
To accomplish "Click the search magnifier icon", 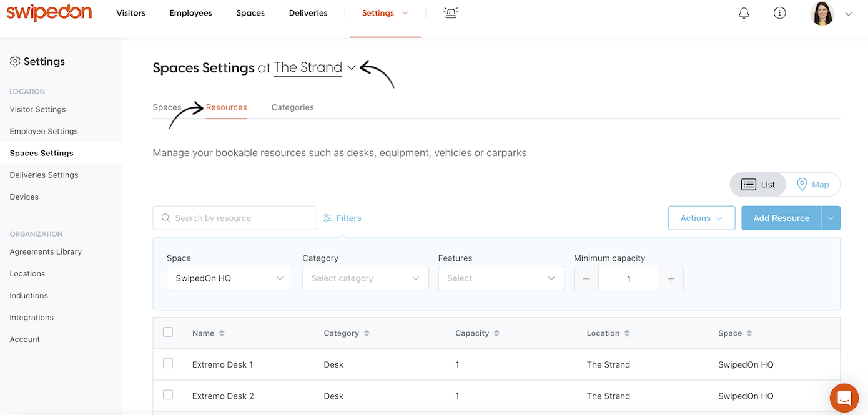I will point(165,218).
